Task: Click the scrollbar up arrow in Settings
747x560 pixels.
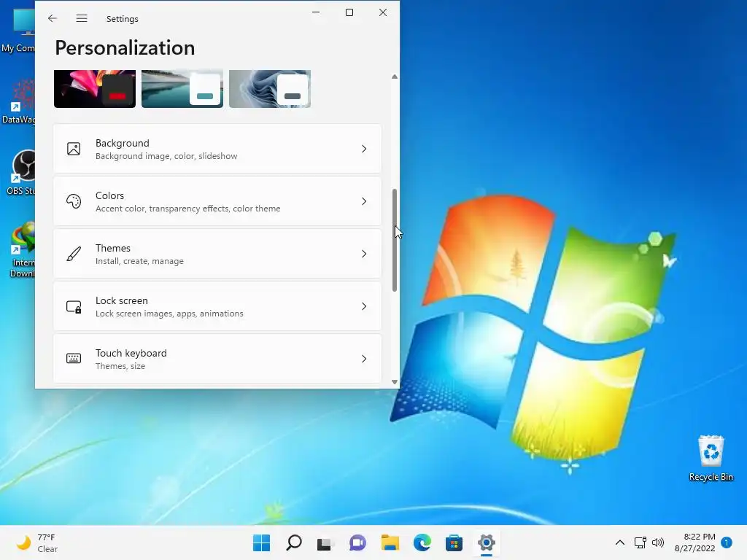Action: (x=395, y=77)
